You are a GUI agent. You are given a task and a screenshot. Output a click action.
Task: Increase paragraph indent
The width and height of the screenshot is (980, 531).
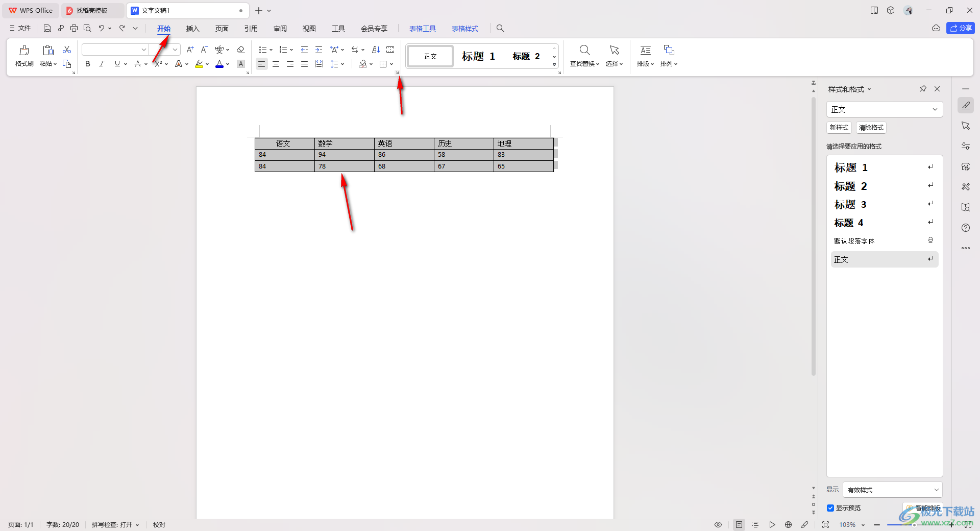[318, 50]
